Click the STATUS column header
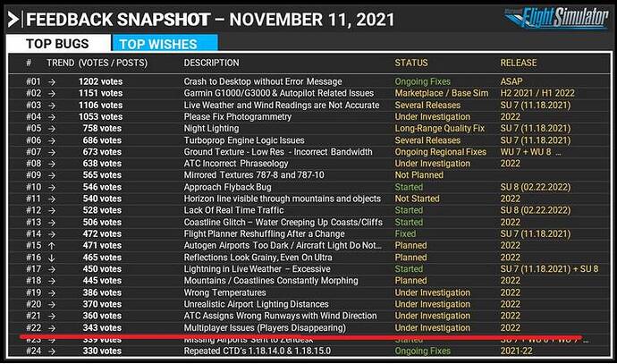Screen dimensions: 617x364 click(411, 63)
